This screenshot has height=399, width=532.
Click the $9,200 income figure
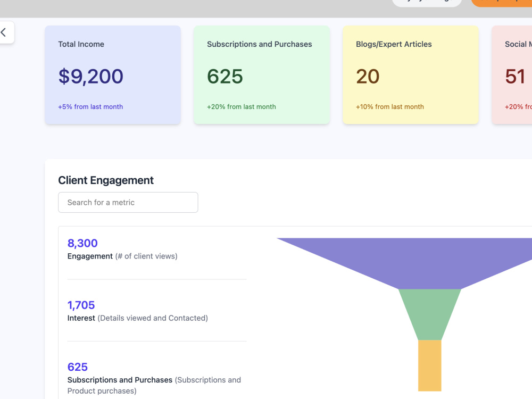pyautogui.click(x=90, y=76)
